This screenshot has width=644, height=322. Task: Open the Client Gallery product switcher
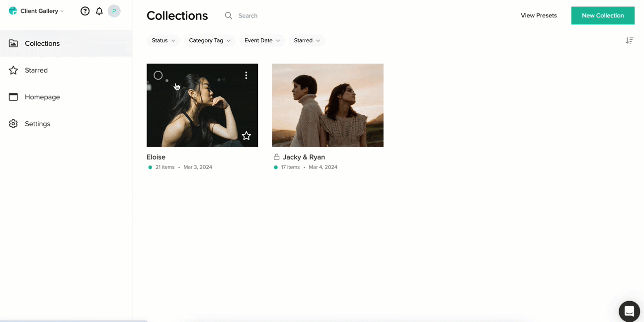pyautogui.click(x=36, y=11)
